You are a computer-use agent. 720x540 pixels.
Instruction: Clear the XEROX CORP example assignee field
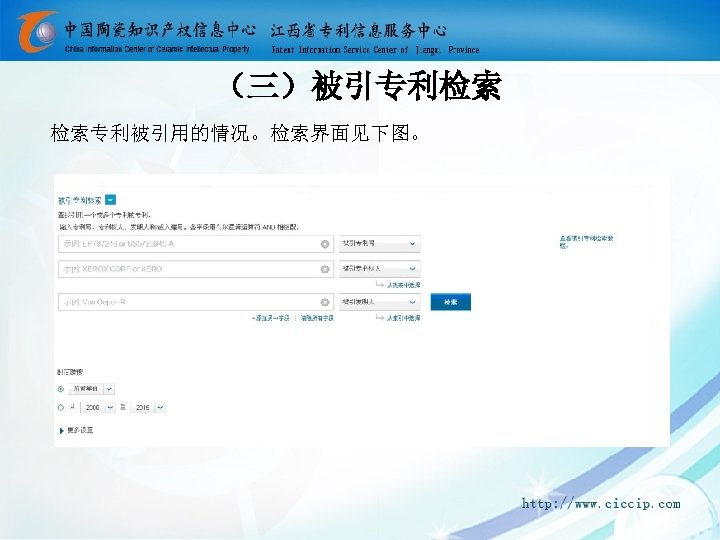click(325, 269)
